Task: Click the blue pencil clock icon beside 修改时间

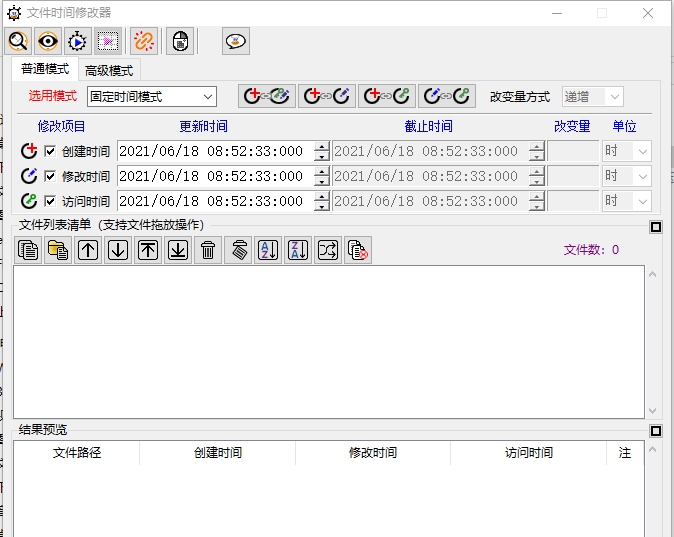Action: pos(29,175)
